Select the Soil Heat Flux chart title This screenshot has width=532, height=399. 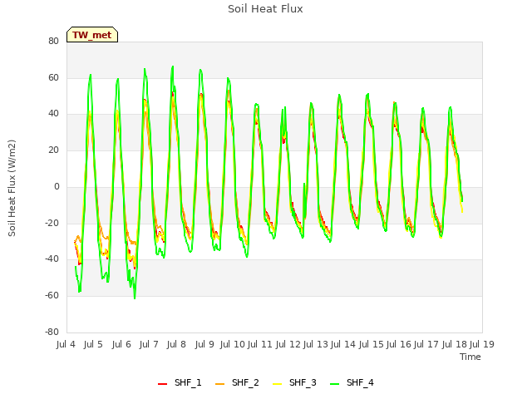265,9
